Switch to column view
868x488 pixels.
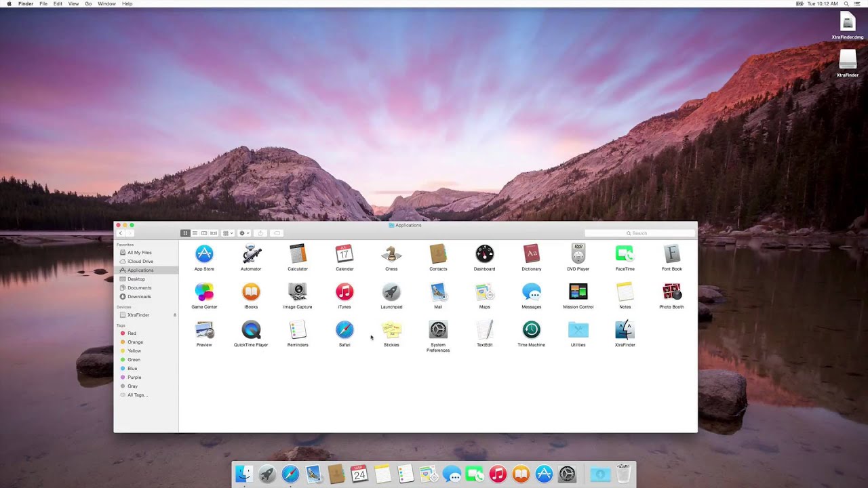point(204,233)
